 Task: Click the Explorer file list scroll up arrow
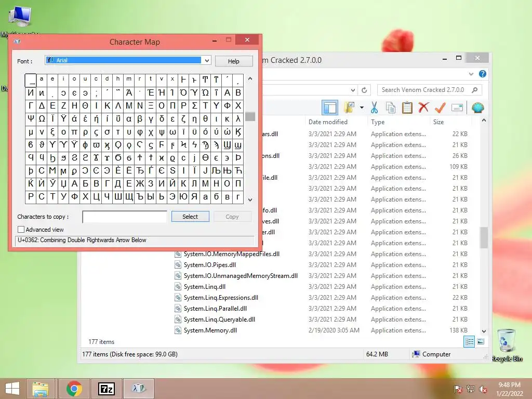(x=484, y=121)
